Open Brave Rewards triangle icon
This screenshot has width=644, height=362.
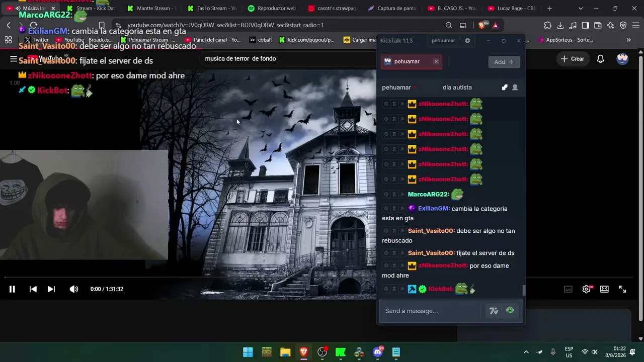(x=496, y=25)
